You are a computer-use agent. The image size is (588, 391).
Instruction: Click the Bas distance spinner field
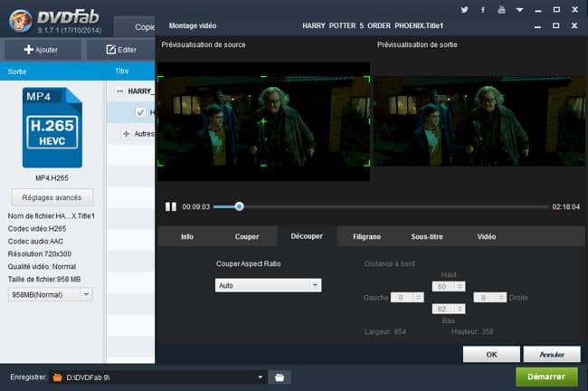click(x=449, y=309)
